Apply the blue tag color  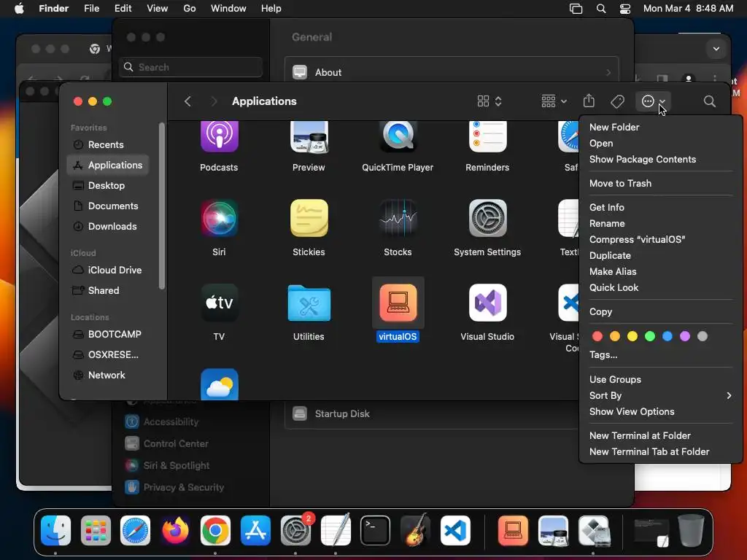pos(667,337)
